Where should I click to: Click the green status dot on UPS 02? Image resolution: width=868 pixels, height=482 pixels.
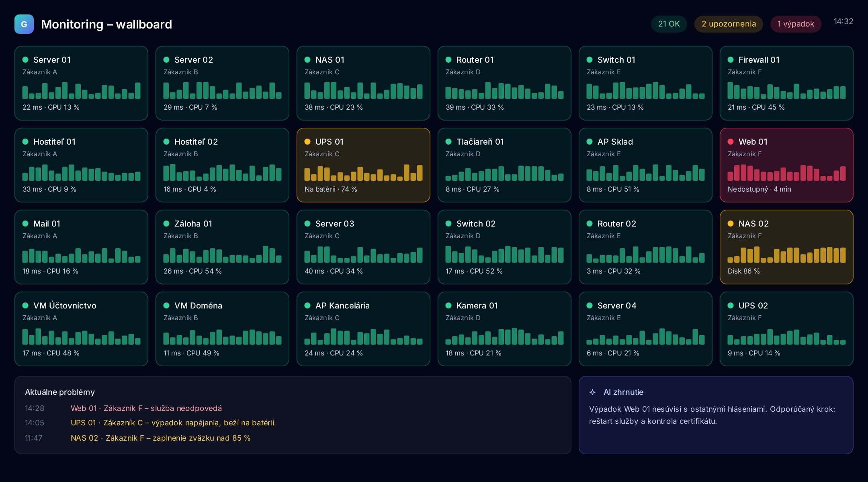(731, 305)
